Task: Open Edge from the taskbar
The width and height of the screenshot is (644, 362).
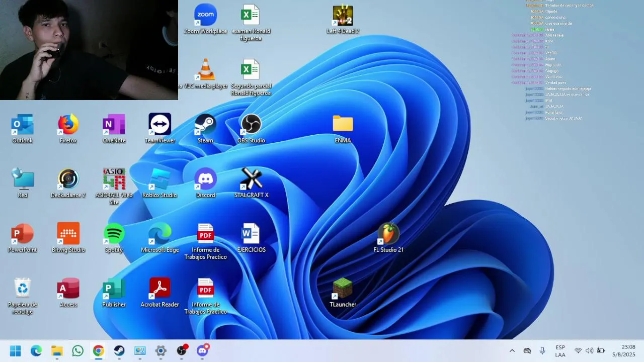Action: (x=36, y=351)
